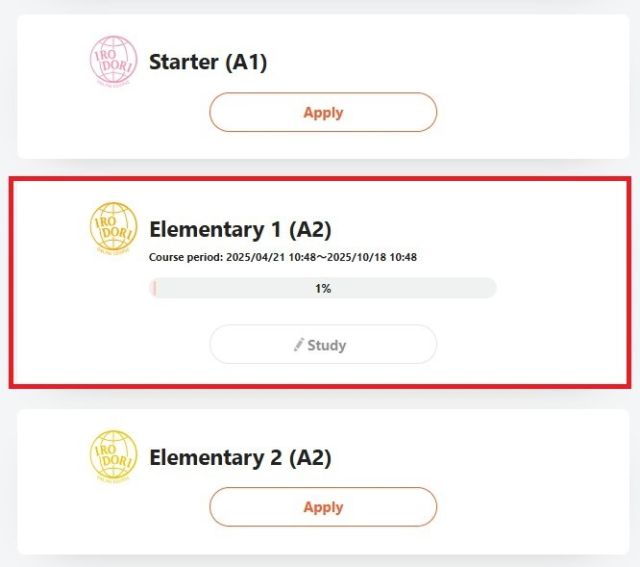Click the yellow Irodori logo for Elementary 2
The image size is (640, 567).
(x=113, y=456)
